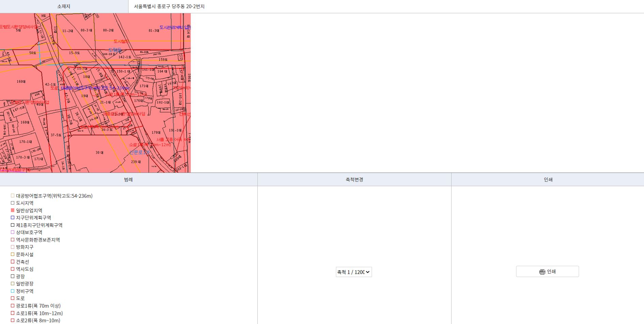This screenshot has height=324, width=644.
Task: Click parcel 19대 on the map
Action: [85, 96]
